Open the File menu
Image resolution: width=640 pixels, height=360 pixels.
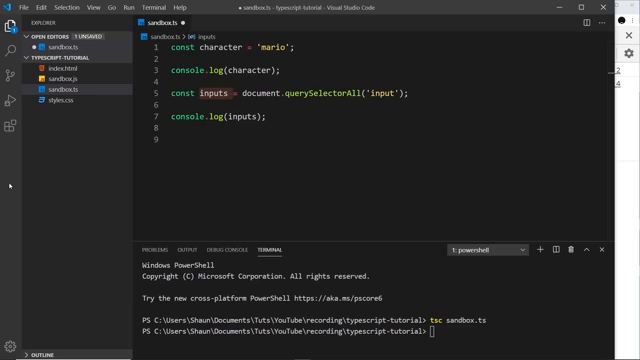[x=24, y=7]
